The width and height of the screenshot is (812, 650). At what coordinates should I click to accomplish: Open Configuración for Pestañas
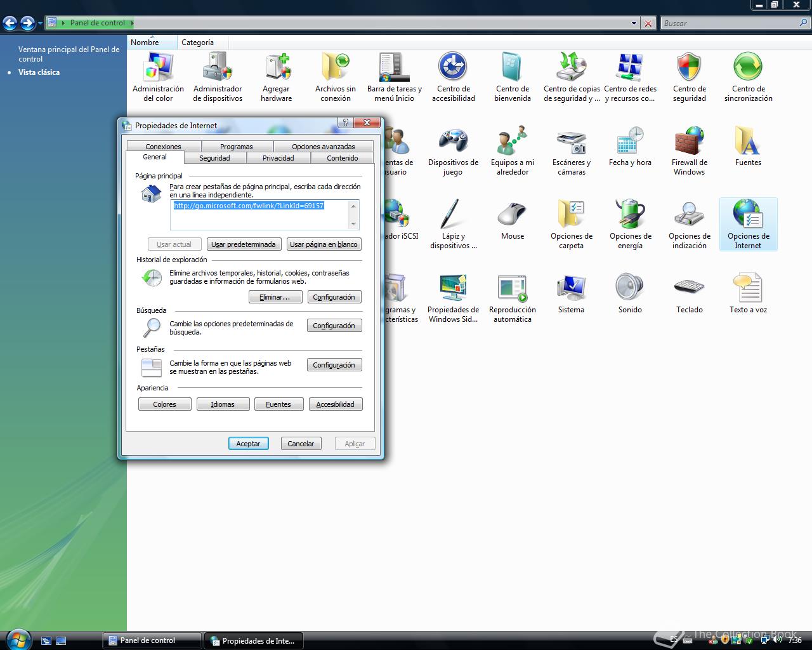pos(334,365)
